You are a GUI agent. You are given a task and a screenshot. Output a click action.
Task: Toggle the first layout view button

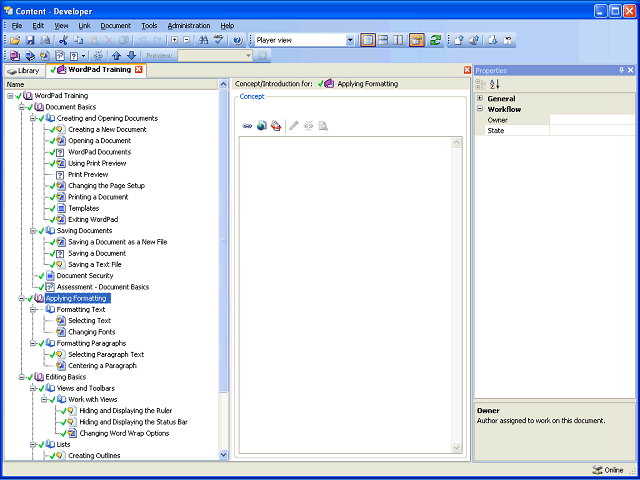tap(368, 40)
